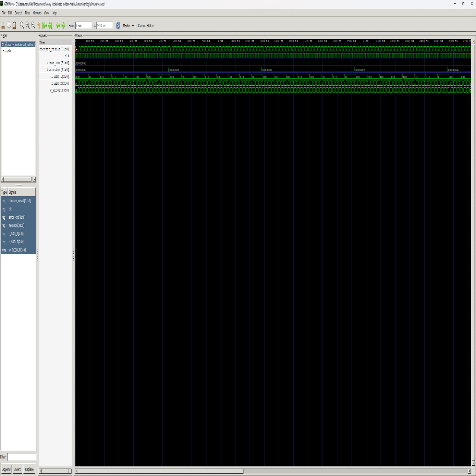The height and width of the screenshot is (476, 476).
Task: Collapse the SST panel header triangle
Action: [2, 35]
